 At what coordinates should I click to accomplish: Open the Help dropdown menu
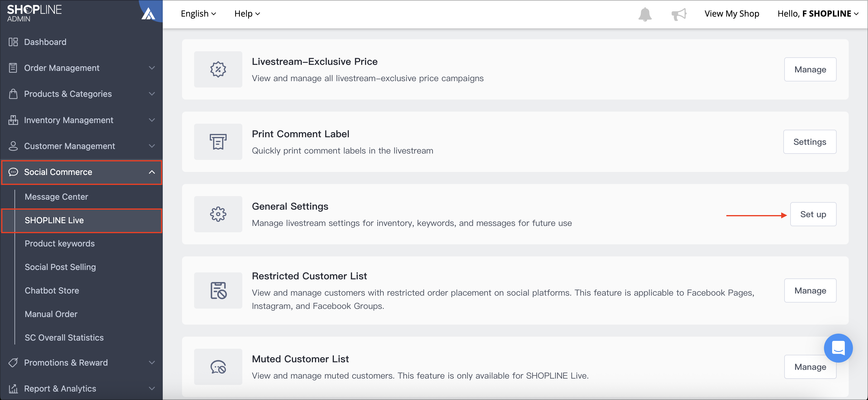tap(247, 14)
